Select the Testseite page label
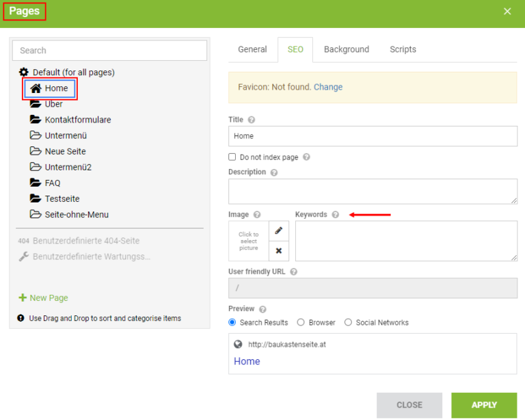 pyautogui.click(x=62, y=198)
